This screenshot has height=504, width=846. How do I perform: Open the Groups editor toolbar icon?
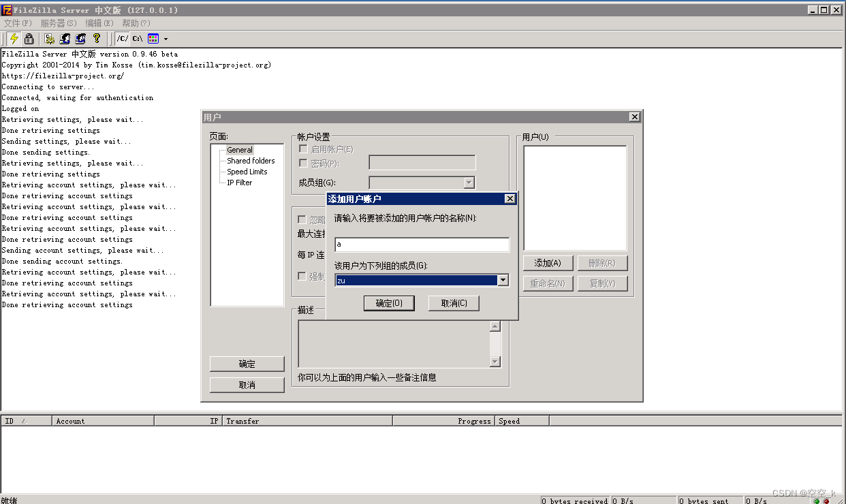[81, 39]
